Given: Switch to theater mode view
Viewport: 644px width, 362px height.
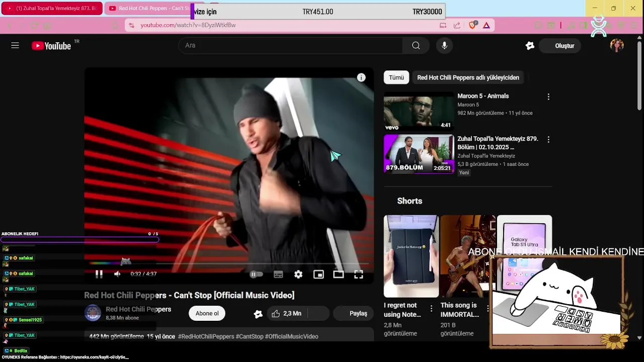Looking at the screenshot, I should [339, 274].
